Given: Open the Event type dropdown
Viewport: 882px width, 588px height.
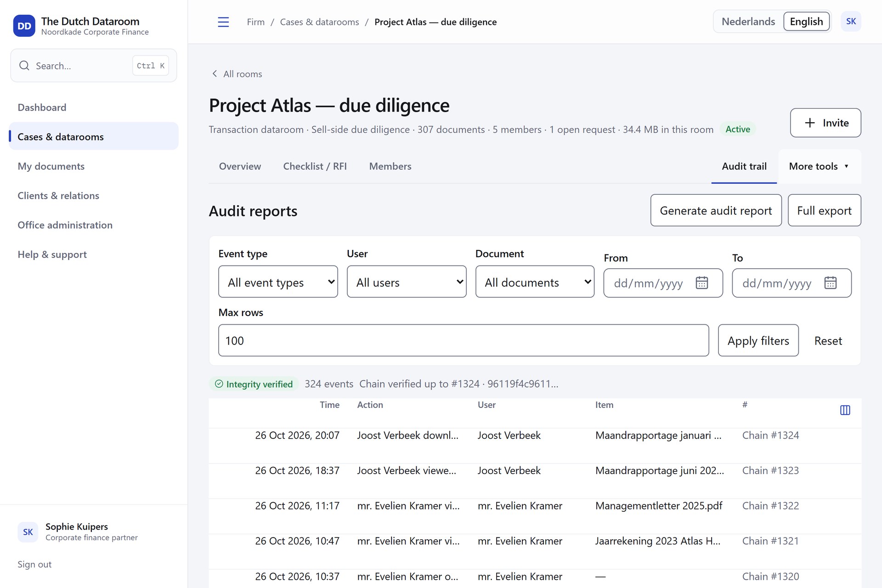Looking at the screenshot, I should pos(278,282).
